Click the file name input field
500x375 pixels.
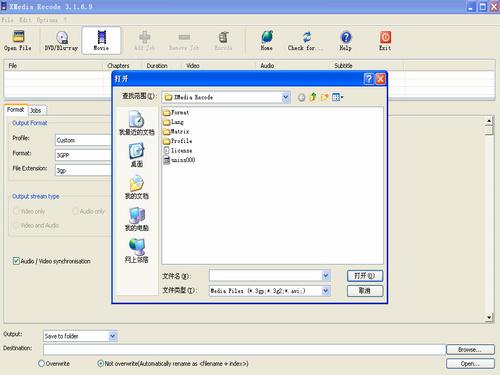coord(266,276)
